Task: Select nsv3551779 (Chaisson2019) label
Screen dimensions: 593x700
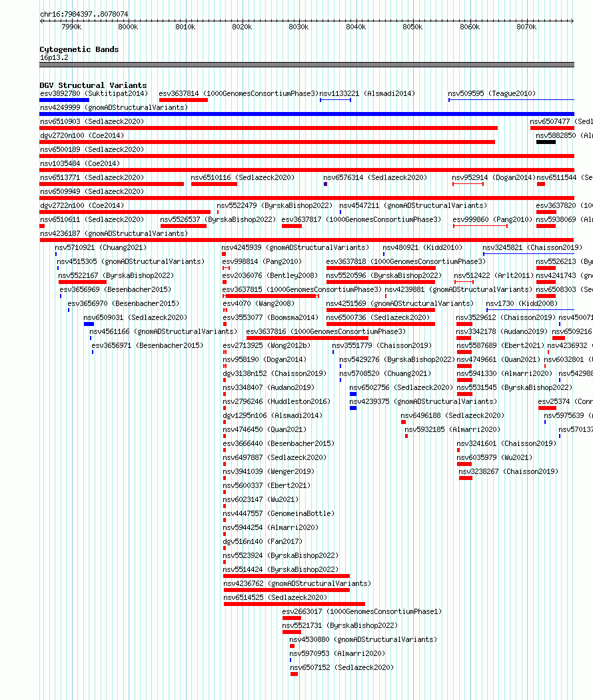Action: click(x=382, y=345)
